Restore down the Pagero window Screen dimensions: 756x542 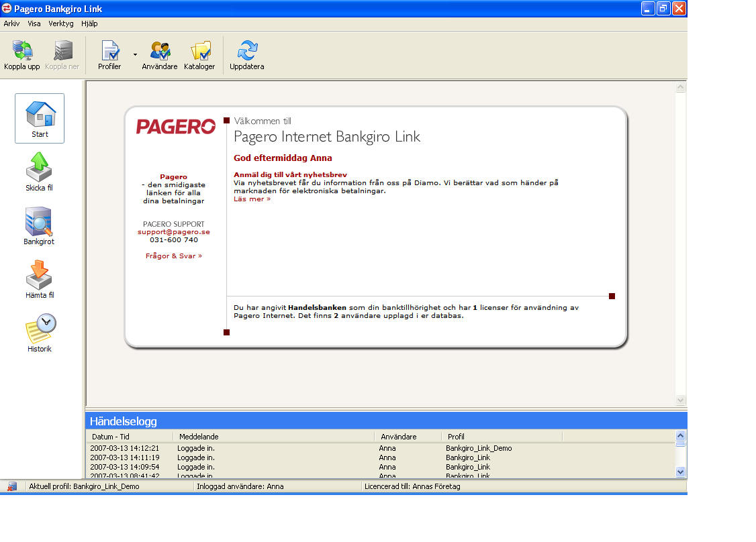(x=663, y=9)
